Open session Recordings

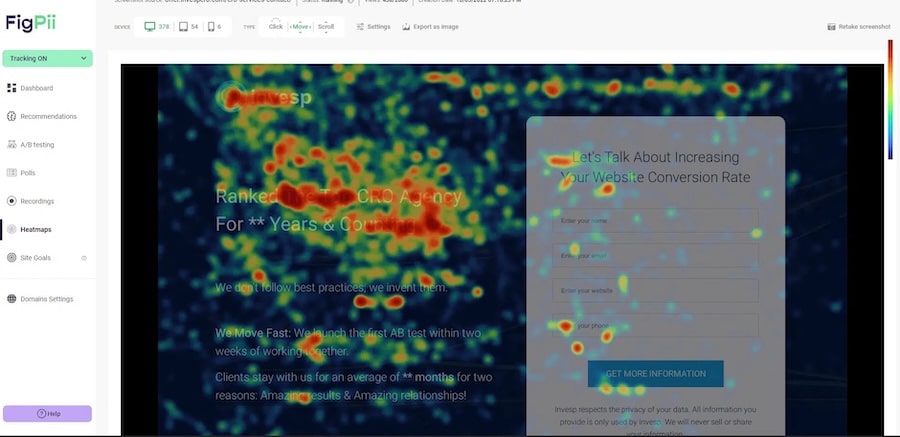pos(37,201)
